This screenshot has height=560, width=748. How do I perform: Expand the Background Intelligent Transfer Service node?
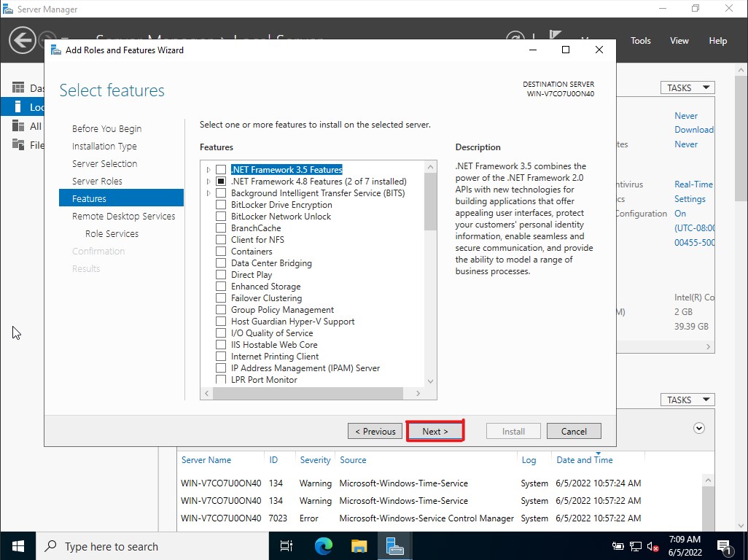(209, 193)
